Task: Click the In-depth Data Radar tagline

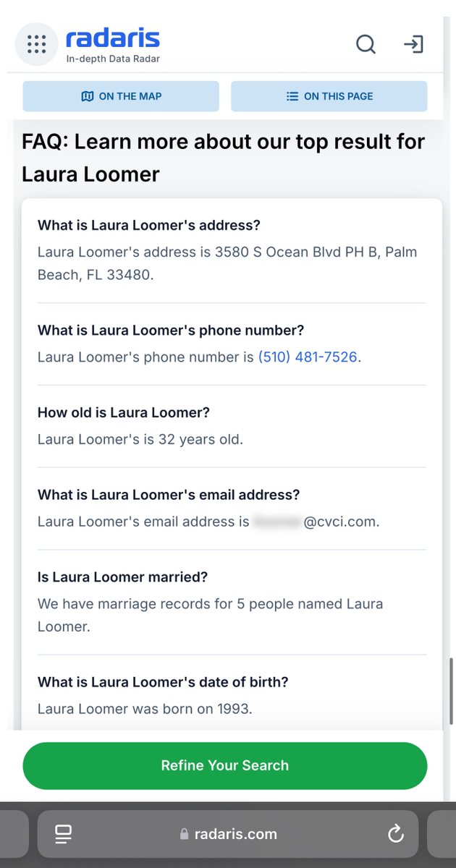Action: tap(112, 59)
